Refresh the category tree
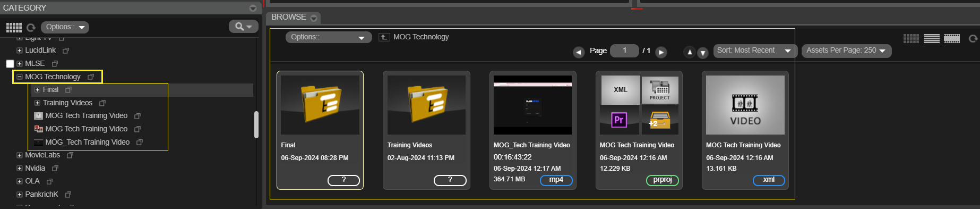980x209 pixels. pos(31,27)
